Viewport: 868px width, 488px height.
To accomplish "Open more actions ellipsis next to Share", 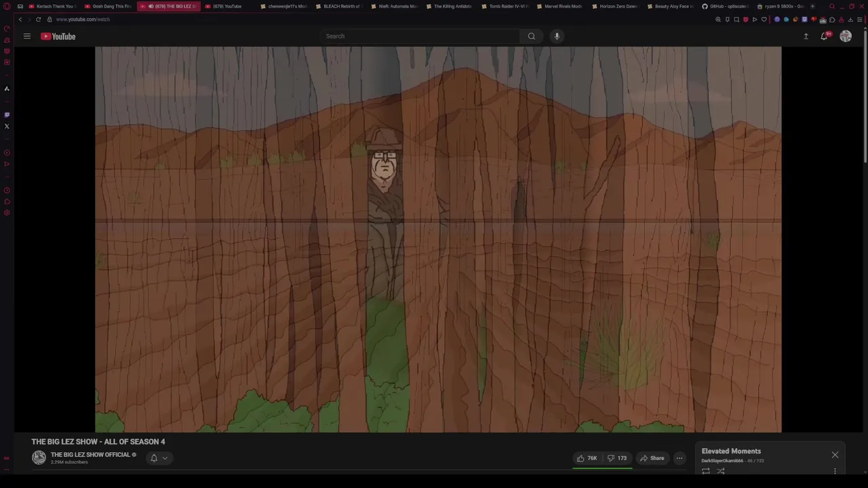I will coord(679,458).
